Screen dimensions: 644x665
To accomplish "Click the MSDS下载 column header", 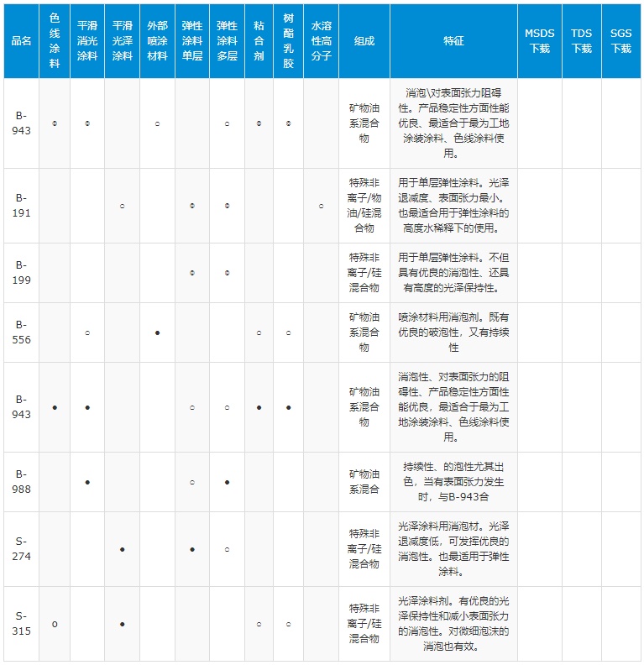I will point(539,40).
